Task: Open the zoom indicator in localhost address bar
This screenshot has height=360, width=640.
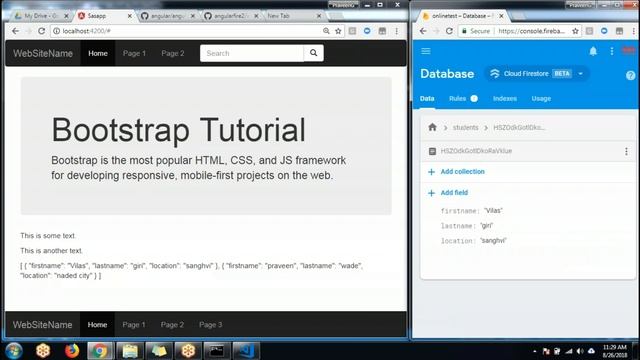Action: tap(326, 31)
